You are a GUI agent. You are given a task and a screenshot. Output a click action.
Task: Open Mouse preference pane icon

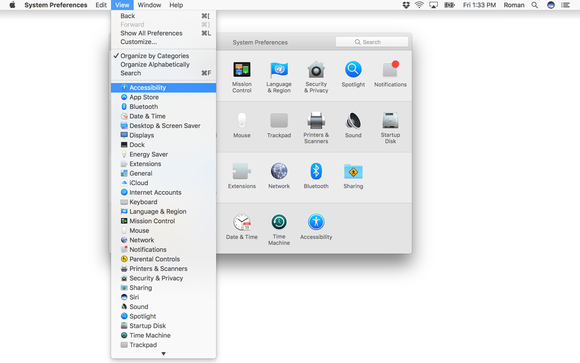(x=242, y=121)
